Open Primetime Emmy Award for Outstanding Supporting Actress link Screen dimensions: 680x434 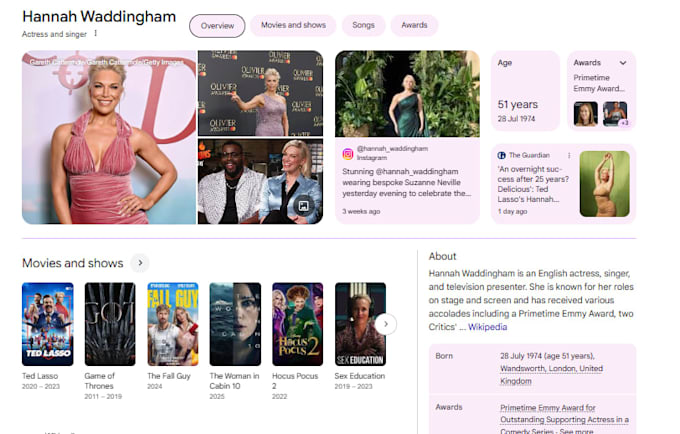coord(564,419)
